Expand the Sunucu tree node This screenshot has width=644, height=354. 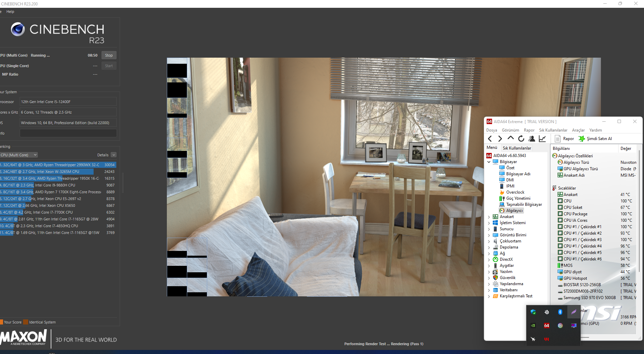click(489, 229)
